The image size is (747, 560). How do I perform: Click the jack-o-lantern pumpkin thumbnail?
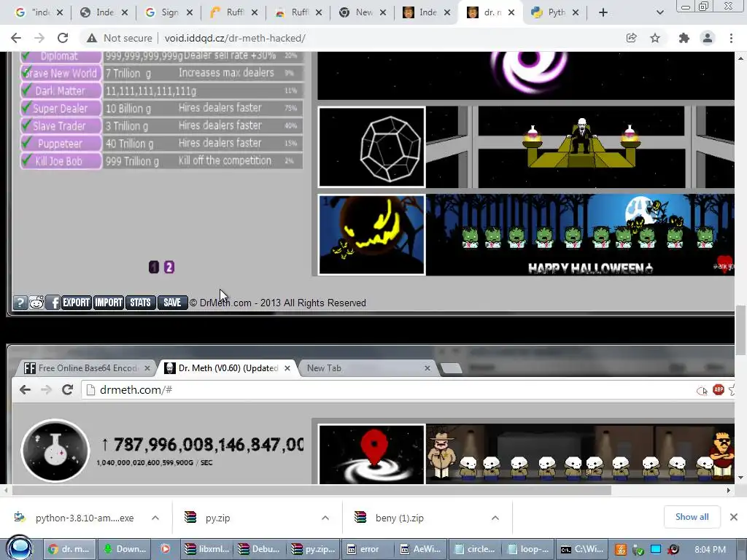point(371,235)
